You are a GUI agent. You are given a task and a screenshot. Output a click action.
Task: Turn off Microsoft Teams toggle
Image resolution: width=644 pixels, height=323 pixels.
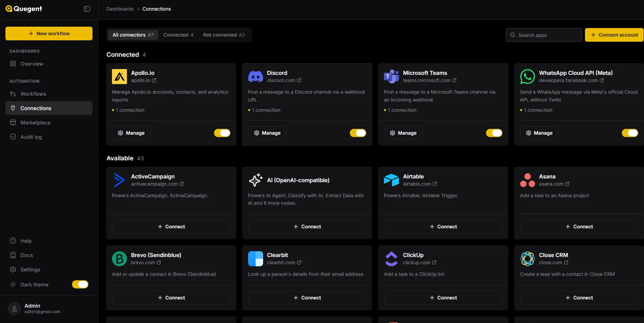tap(494, 133)
